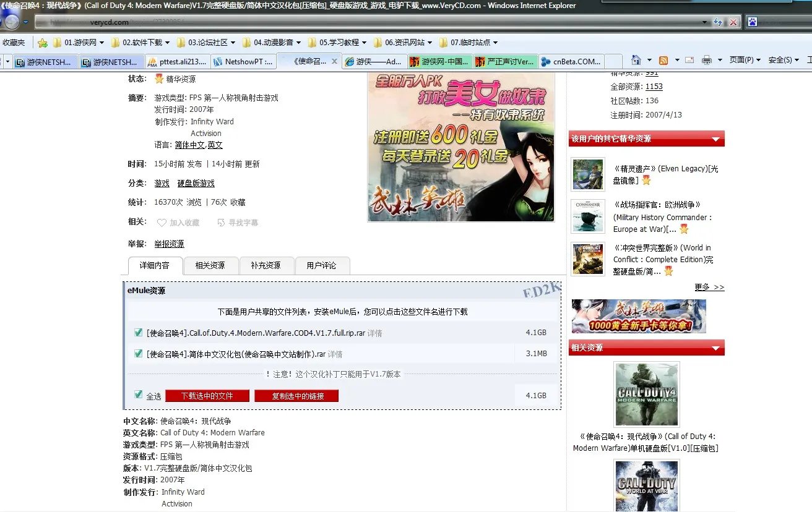Click the heart icon next to 加入收藏
812x512 pixels.
[162, 222]
